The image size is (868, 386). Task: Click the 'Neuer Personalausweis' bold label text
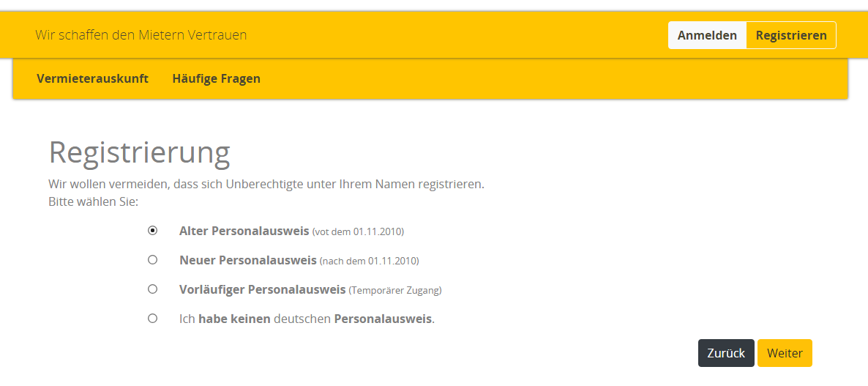point(247,260)
